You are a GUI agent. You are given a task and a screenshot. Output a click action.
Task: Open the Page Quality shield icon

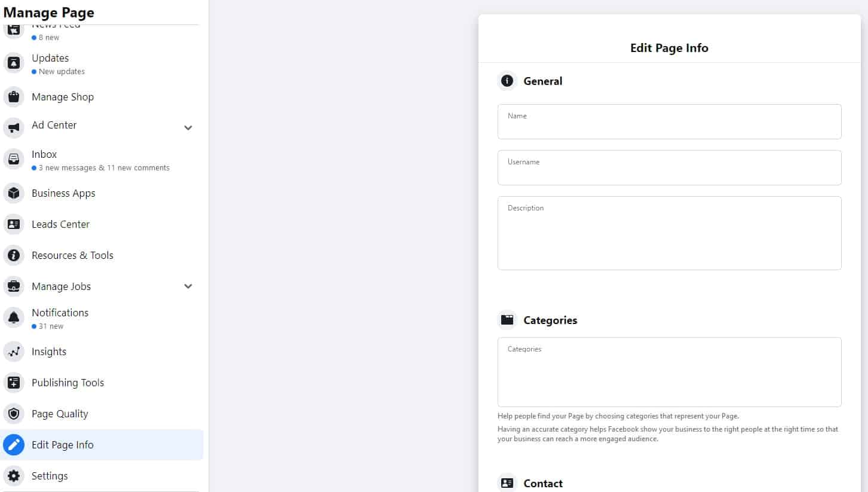(14, 414)
